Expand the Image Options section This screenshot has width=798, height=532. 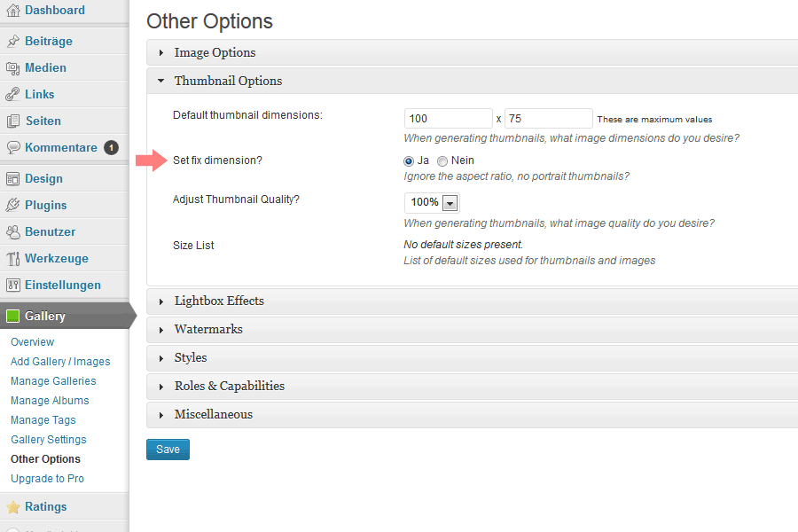pos(215,53)
